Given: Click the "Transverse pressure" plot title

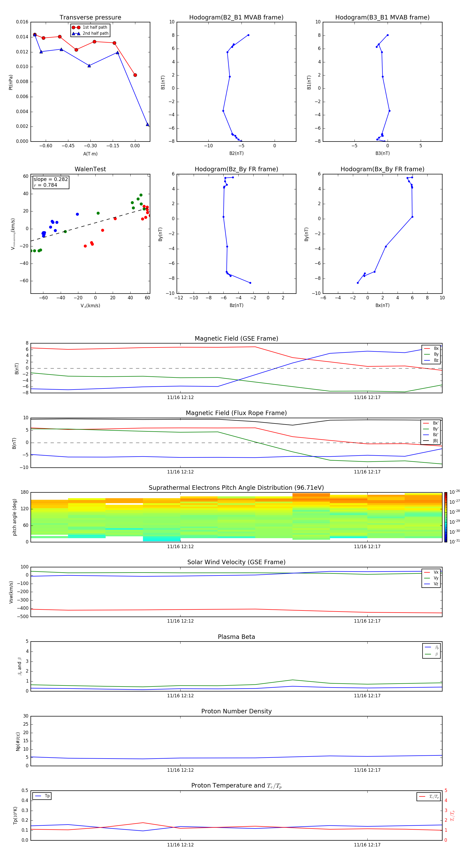Looking at the screenshot, I should [x=90, y=18].
